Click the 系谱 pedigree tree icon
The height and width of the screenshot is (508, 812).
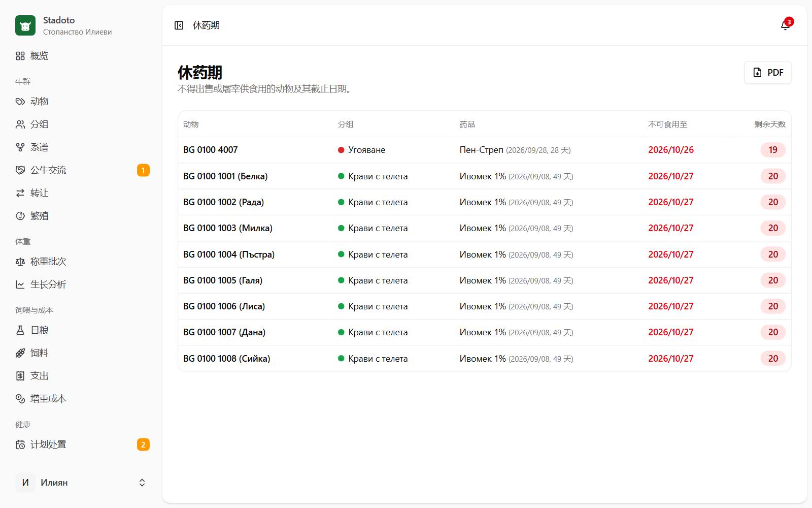(20, 147)
